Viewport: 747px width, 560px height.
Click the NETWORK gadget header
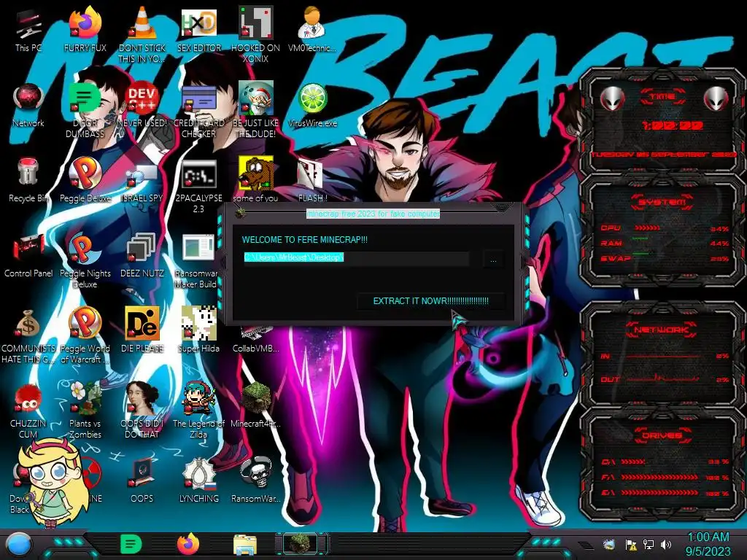pos(661,330)
